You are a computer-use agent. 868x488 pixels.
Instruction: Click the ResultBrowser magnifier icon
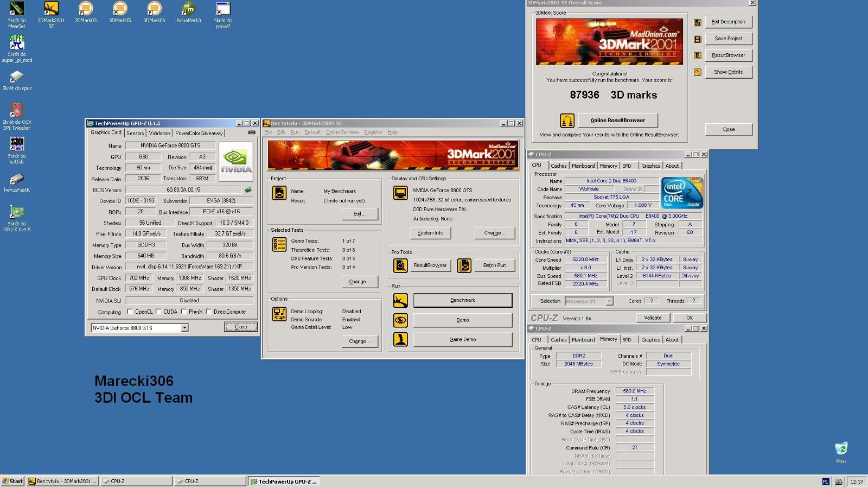click(400, 265)
